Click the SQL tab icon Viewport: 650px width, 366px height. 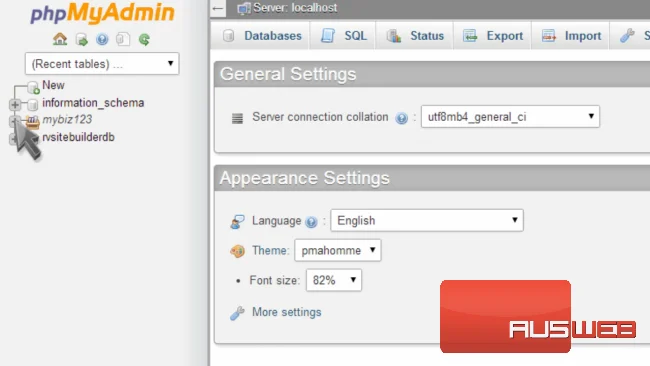pyautogui.click(x=328, y=36)
